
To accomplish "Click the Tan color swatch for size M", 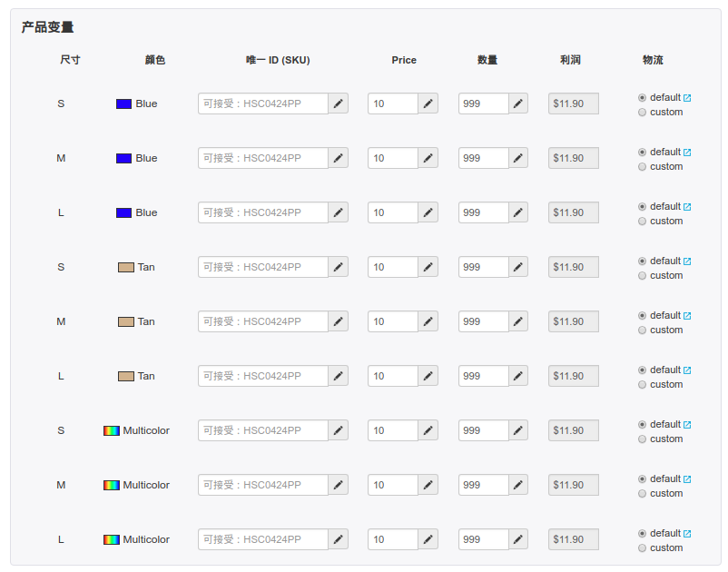I will [126, 321].
